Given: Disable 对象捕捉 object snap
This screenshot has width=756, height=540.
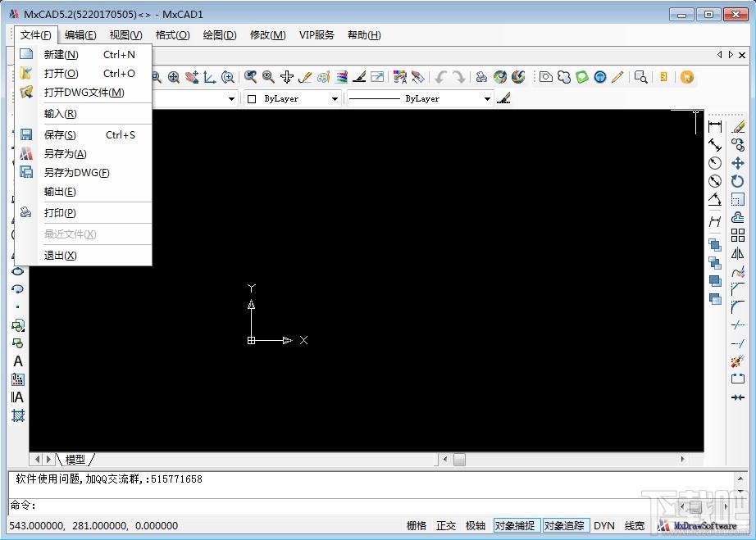Looking at the screenshot, I should [x=515, y=526].
